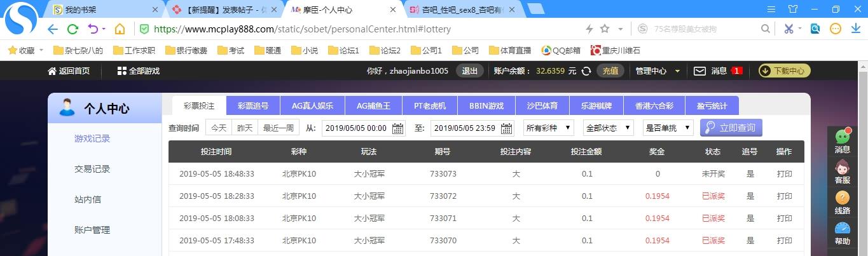Open 站内信 in sidebar
The width and height of the screenshot is (868, 256).
88,199
